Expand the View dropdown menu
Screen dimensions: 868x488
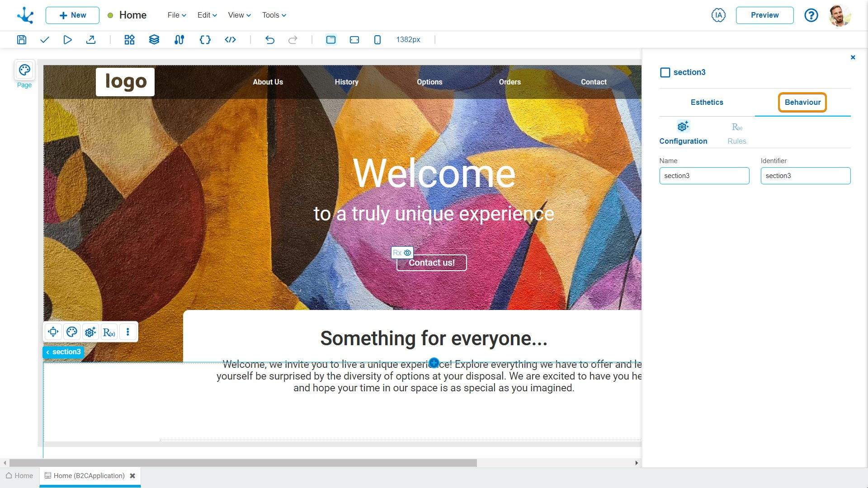point(237,15)
